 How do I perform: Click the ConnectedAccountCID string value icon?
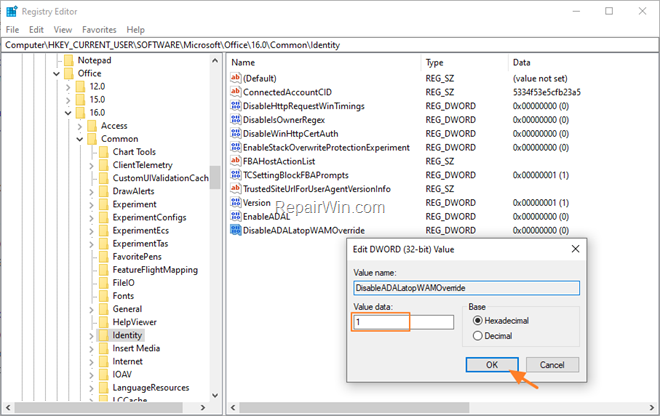point(235,92)
